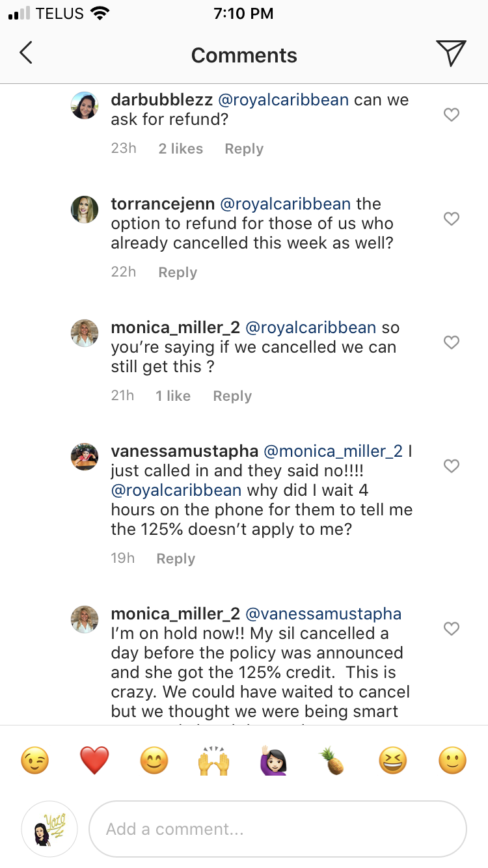
Task: Open @royalcaribbean mention in torrancejenn's comment
Action: pyautogui.click(x=286, y=204)
